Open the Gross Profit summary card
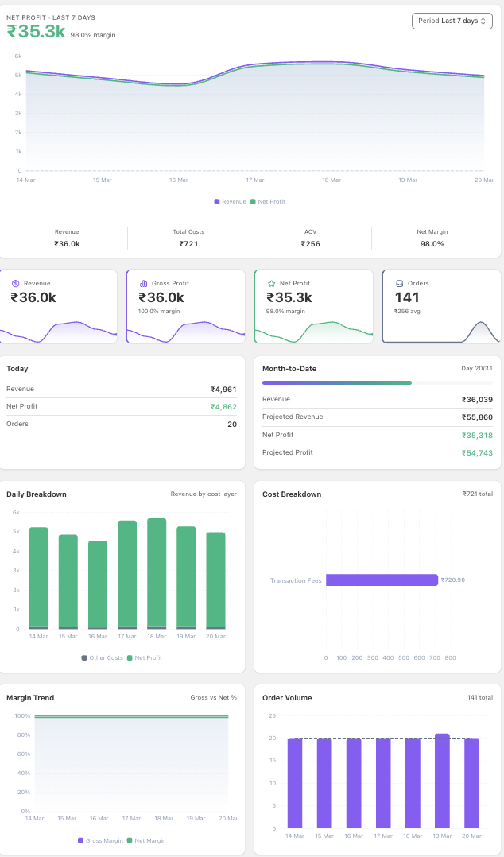Viewport: 504px width, 857px height. click(186, 306)
